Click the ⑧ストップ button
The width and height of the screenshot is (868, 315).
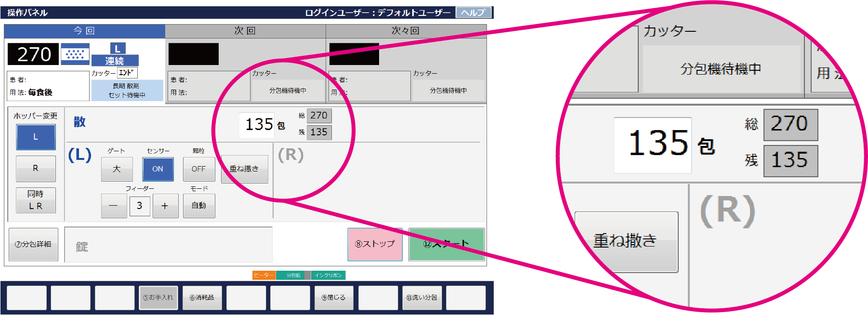click(x=375, y=244)
